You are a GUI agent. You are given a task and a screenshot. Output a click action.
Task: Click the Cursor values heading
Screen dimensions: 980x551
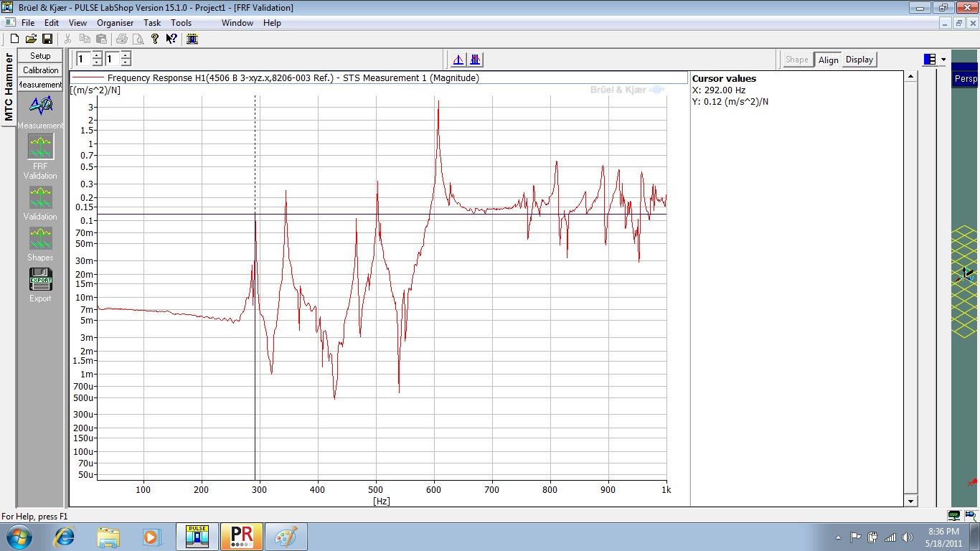pos(724,79)
